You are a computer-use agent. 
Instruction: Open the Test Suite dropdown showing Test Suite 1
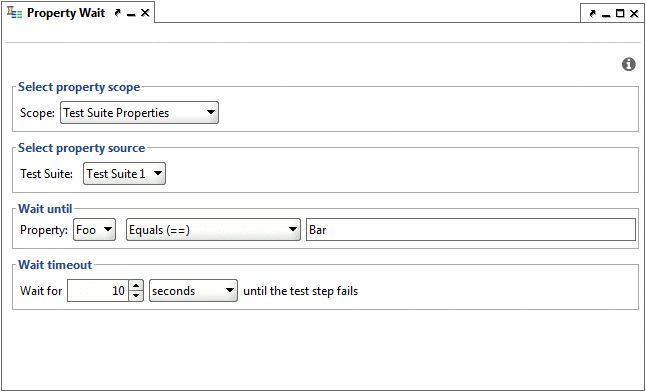click(x=124, y=174)
